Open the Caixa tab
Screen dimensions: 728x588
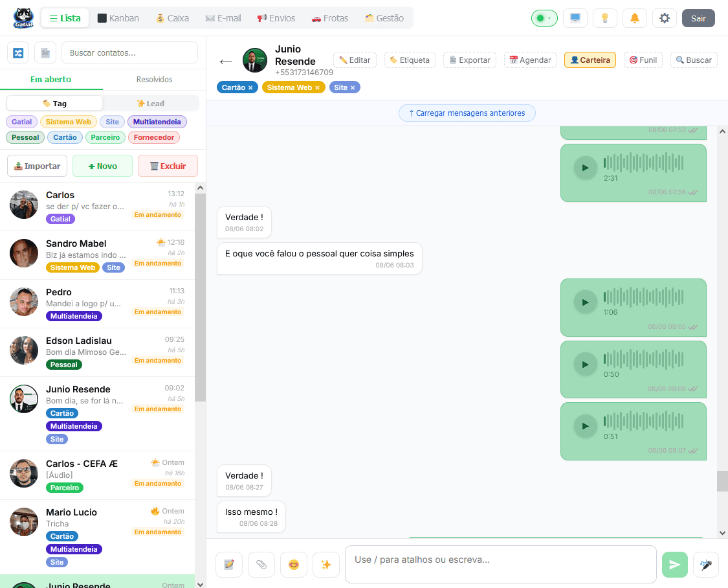[172, 18]
